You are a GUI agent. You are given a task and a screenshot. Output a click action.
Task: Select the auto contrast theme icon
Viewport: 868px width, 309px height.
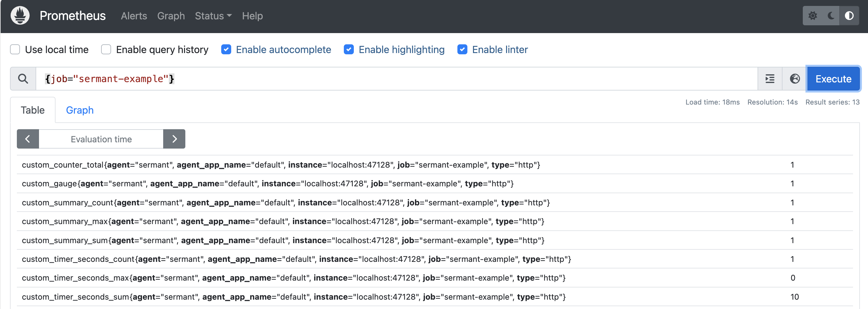pyautogui.click(x=849, y=16)
